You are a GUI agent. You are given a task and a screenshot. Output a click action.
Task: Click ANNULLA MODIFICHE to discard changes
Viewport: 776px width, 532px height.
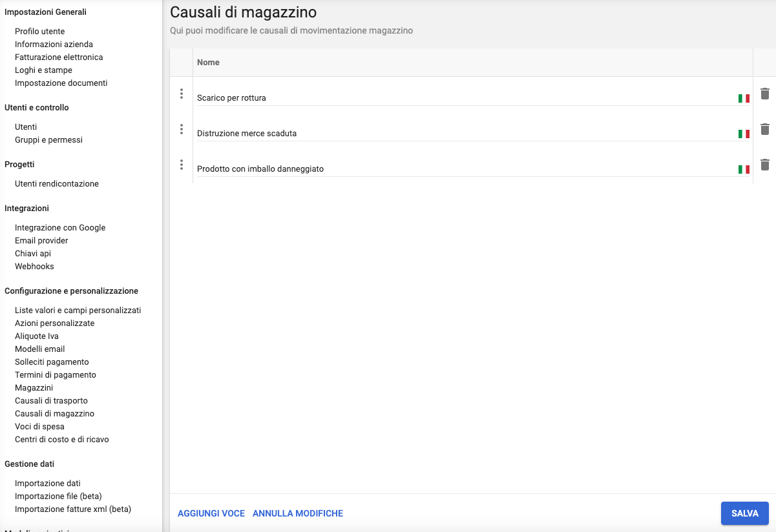pos(298,514)
